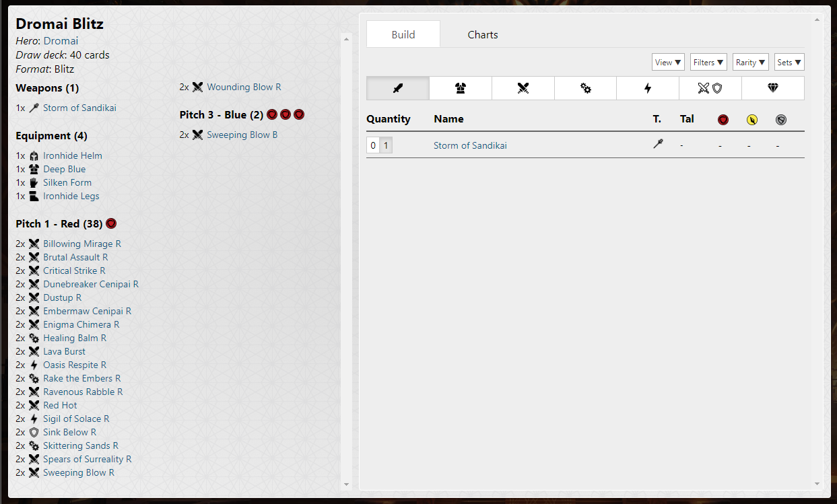Open the Dustup R card link

tap(63, 297)
